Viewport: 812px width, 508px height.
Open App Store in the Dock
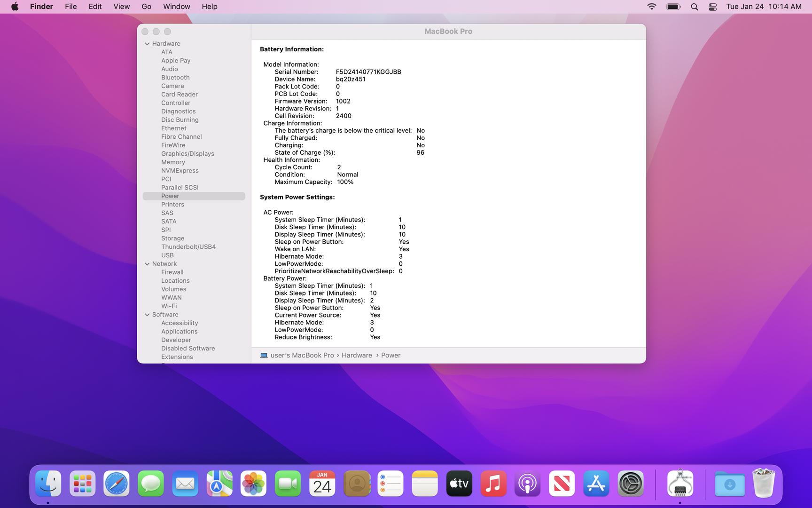(596, 484)
